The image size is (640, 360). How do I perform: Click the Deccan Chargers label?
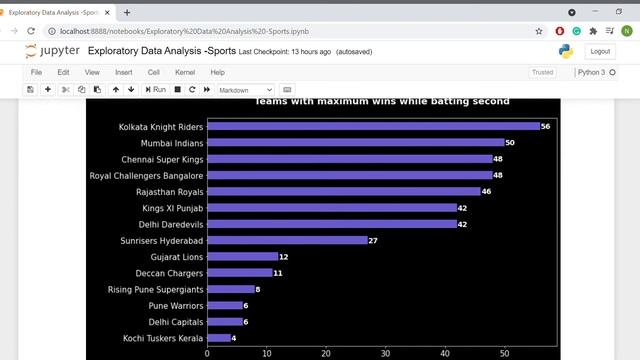[x=169, y=273]
